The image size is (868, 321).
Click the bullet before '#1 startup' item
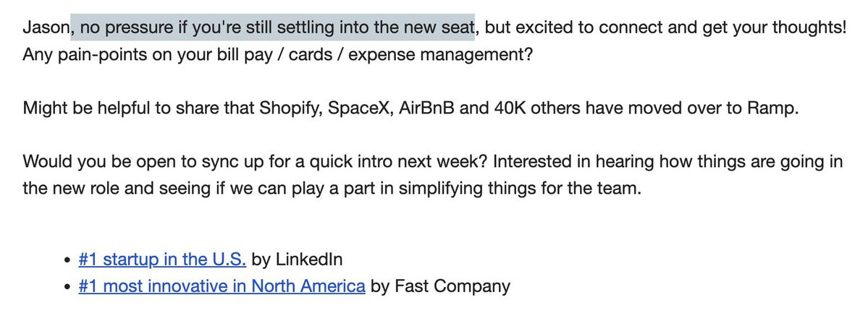(67, 260)
